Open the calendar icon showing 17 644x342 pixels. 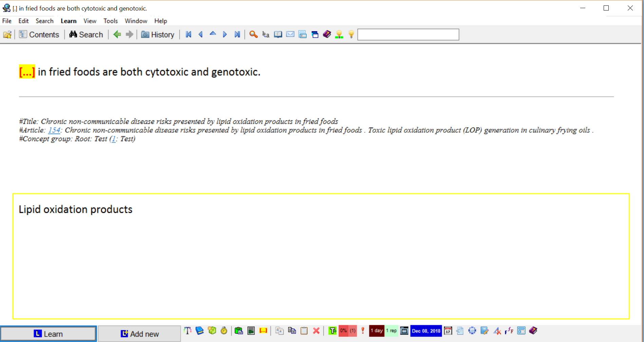[x=448, y=330]
